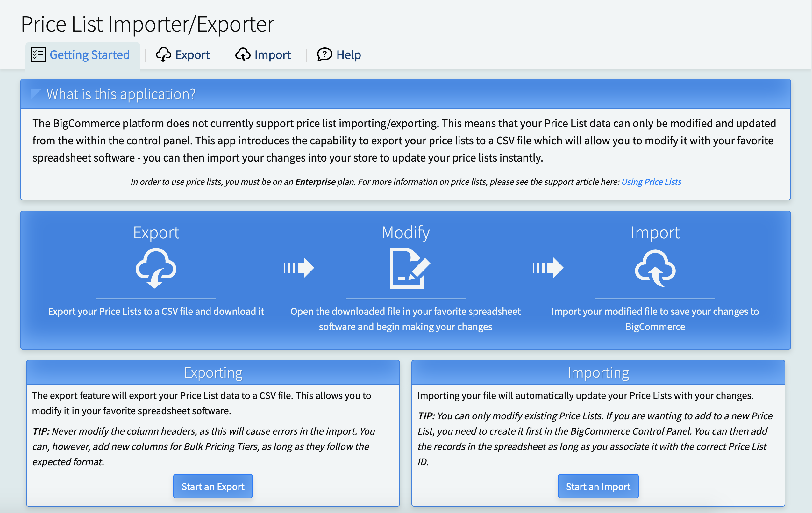Switch to the Export tab
Image resolution: width=812 pixels, height=513 pixels.
tap(183, 55)
